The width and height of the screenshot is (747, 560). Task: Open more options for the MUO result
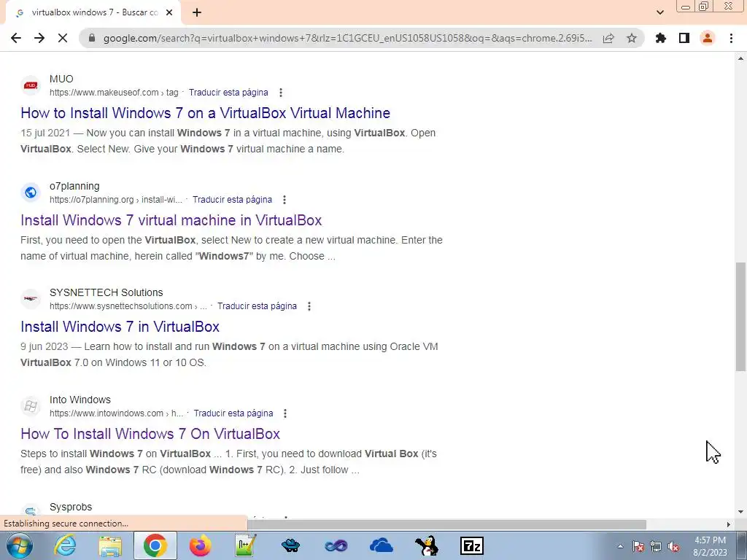pyautogui.click(x=281, y=93)
